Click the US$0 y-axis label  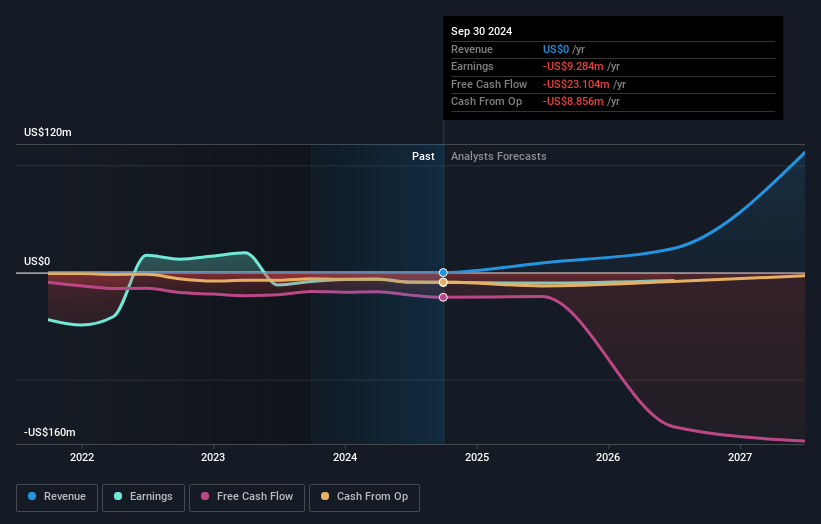[x=37, y=261]
